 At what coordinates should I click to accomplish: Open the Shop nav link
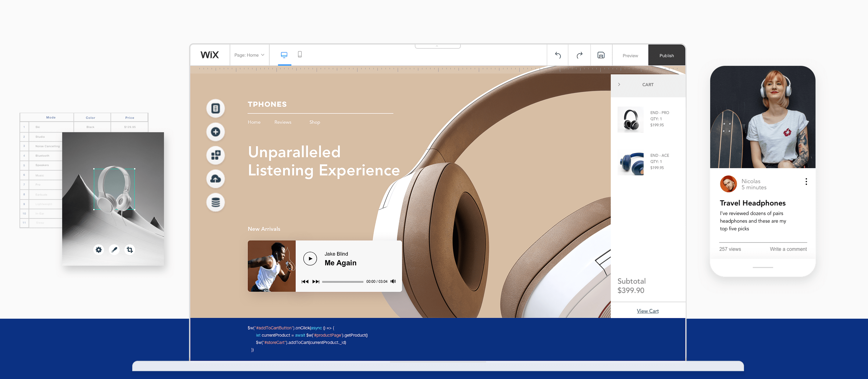(x=315, y=122)
